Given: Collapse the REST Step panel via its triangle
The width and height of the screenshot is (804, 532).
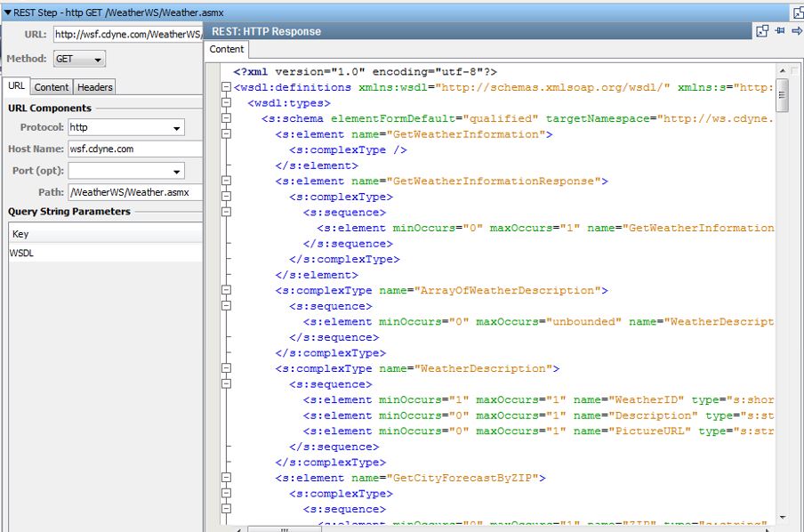Looking at the screenshot, I should [9, 12].
